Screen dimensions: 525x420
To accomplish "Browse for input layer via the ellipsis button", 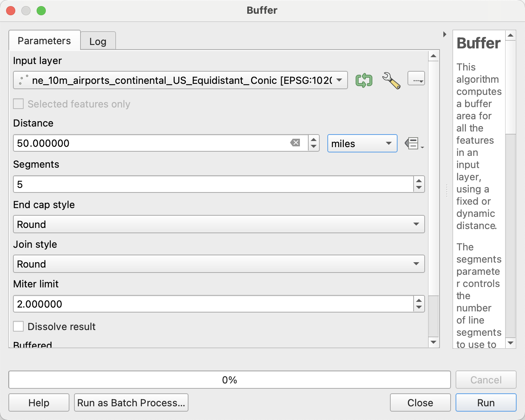I will coord(416,78).
